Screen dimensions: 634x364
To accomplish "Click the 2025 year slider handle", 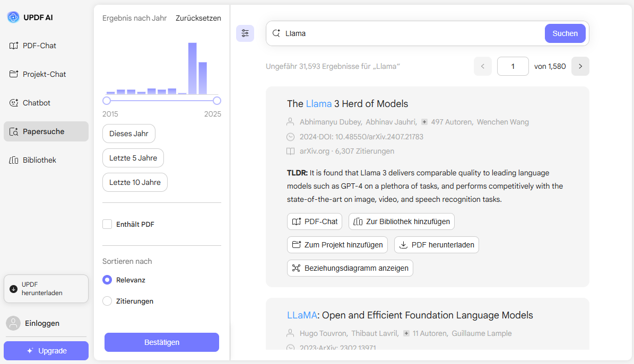I will tap(216, 101).
